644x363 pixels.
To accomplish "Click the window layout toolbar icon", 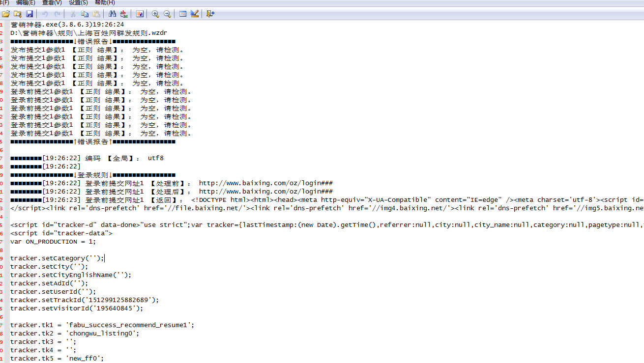I will coord(183,14).
